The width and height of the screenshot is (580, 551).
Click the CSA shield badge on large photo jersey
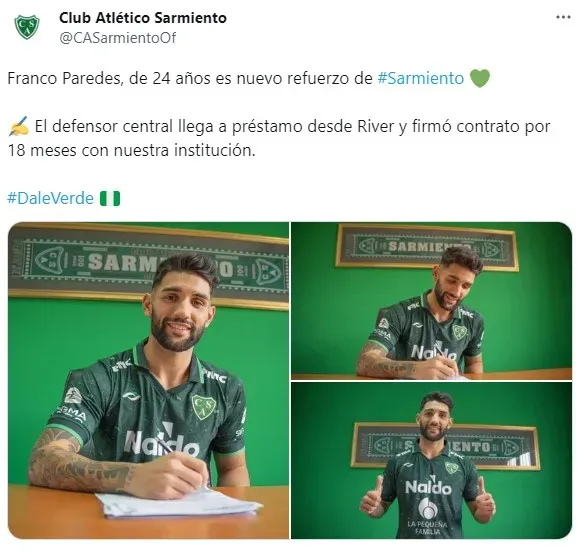(x=202, y=406)
